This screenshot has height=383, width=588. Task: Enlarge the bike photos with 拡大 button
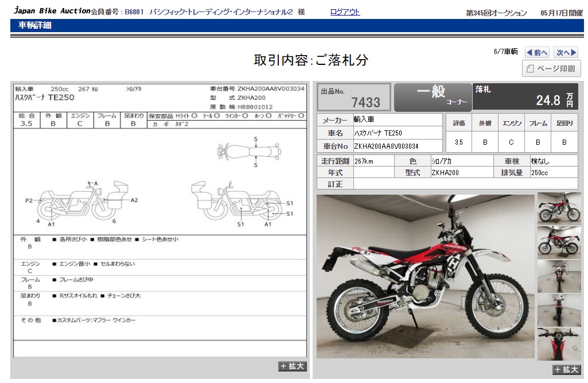(x=566, y=369)
